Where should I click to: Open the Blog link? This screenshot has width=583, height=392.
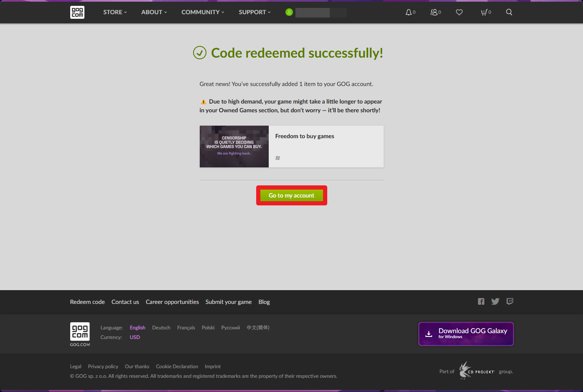[x=264, y=302]
